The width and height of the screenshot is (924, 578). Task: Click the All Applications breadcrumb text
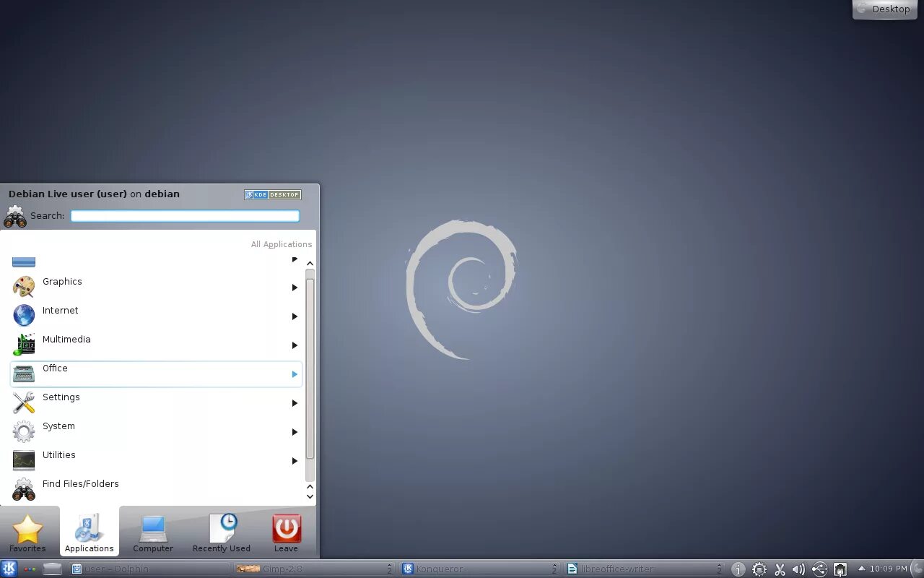(x=282, y=244)
